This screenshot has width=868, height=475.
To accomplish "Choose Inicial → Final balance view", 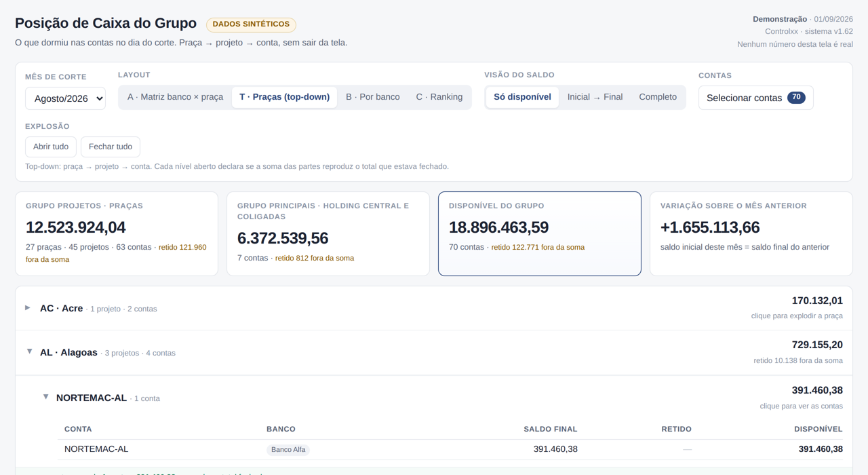I will click(595, 97).
